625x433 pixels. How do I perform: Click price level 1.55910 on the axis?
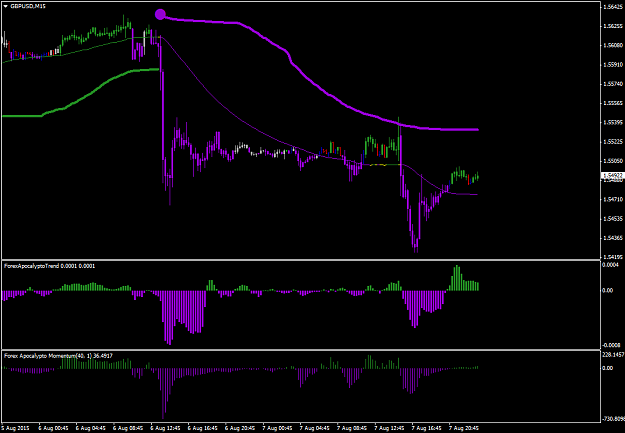(x=613, y=65)
